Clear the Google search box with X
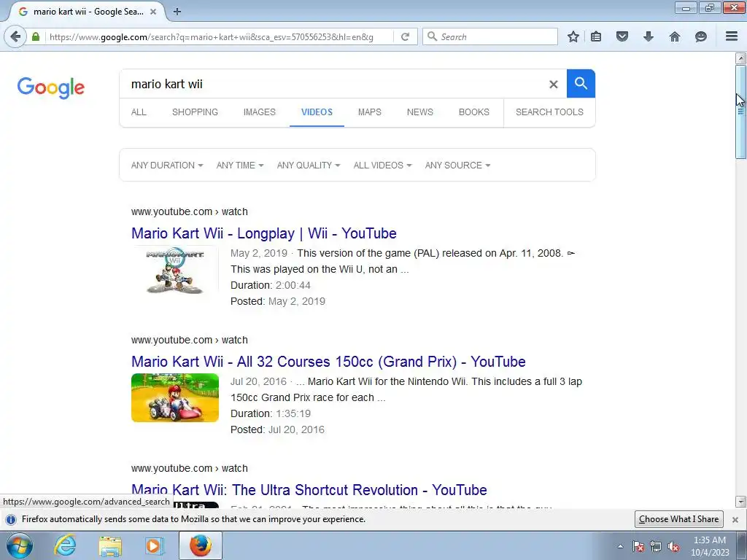747x560 pixels. pos(553,85)
